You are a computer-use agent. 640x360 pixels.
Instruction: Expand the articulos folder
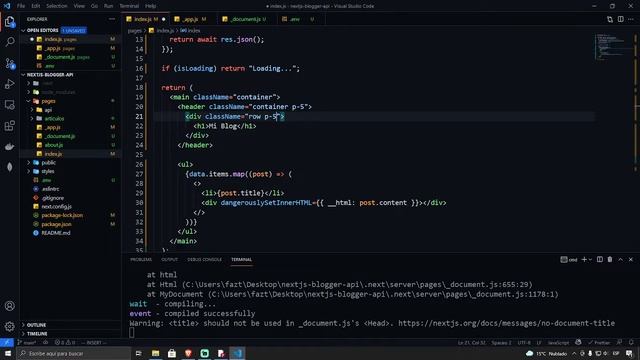click(x=32, y=119)
